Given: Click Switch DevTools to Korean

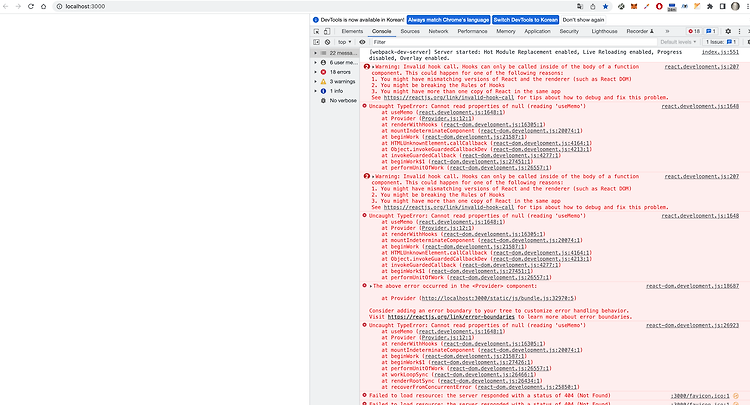Looking at the screenshot, I should point(525,20).
